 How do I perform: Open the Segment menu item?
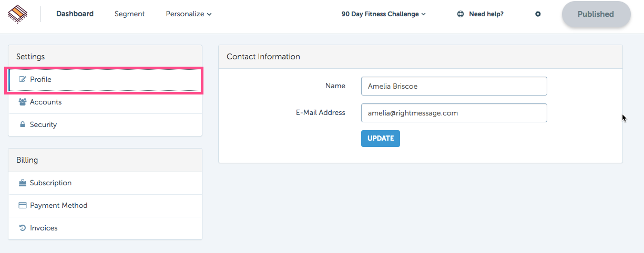pyautogui.click(x=129, y=14)
